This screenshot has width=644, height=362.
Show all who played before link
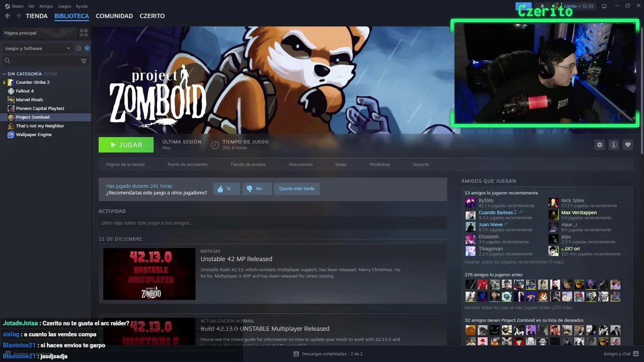tap(518, 308)
